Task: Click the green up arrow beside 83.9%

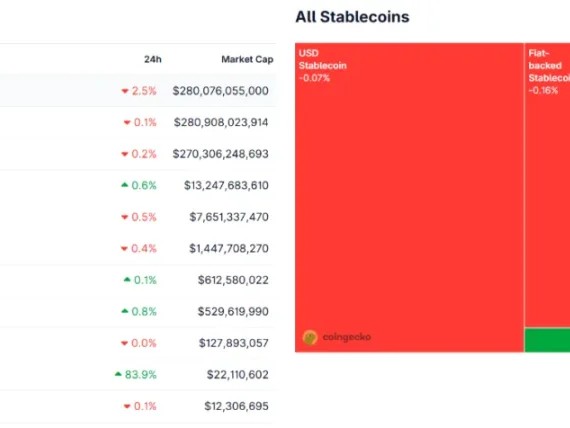Action: [x=118, y=374]
